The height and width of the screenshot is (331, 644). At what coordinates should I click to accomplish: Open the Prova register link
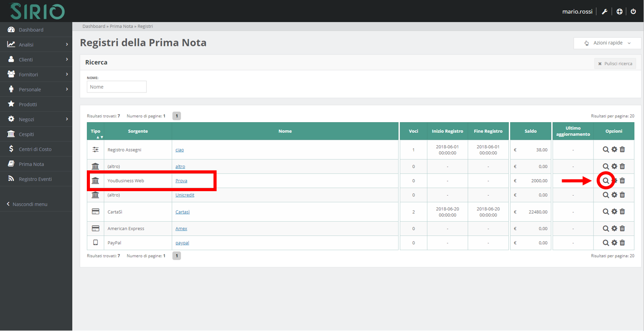181,181
